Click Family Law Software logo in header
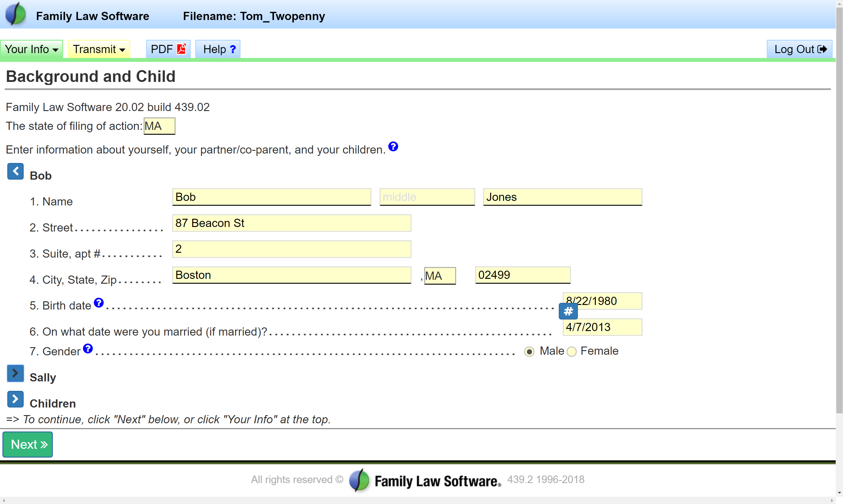The height and width of the screenshot is (504, 843). (x=15, y=14)
